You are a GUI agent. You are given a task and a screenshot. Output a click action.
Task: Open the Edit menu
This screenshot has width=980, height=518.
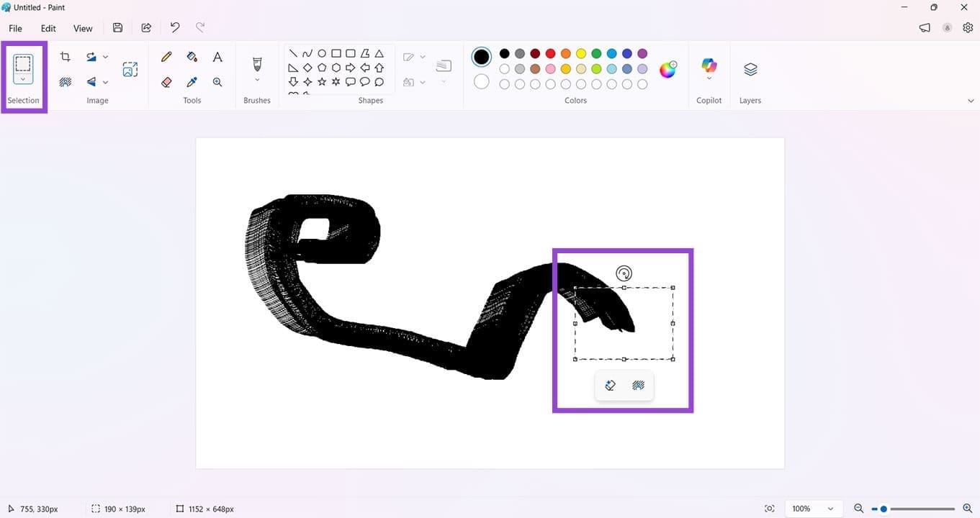48,28
